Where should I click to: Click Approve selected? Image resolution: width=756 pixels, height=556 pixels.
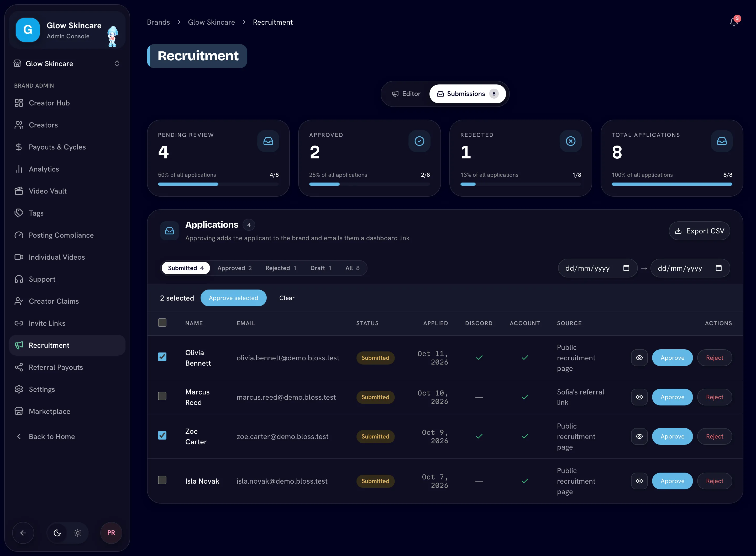(x=233, y=298)
